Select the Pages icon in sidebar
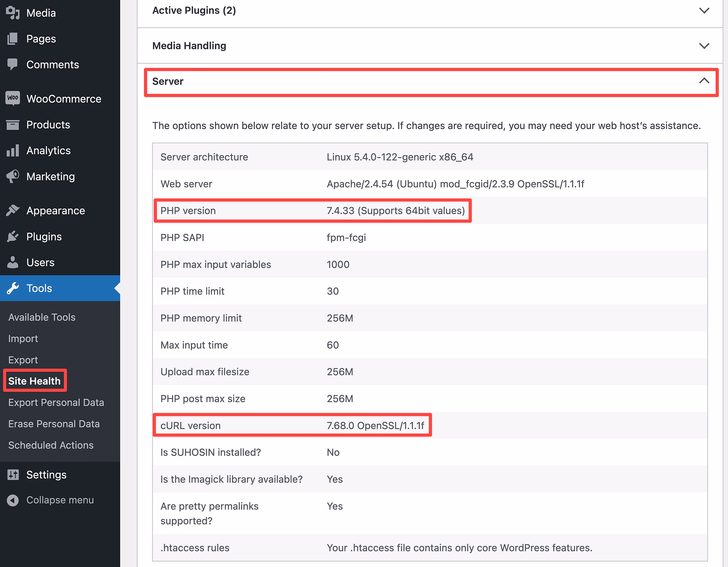The image size is (728, 567). tap(13, 38)
